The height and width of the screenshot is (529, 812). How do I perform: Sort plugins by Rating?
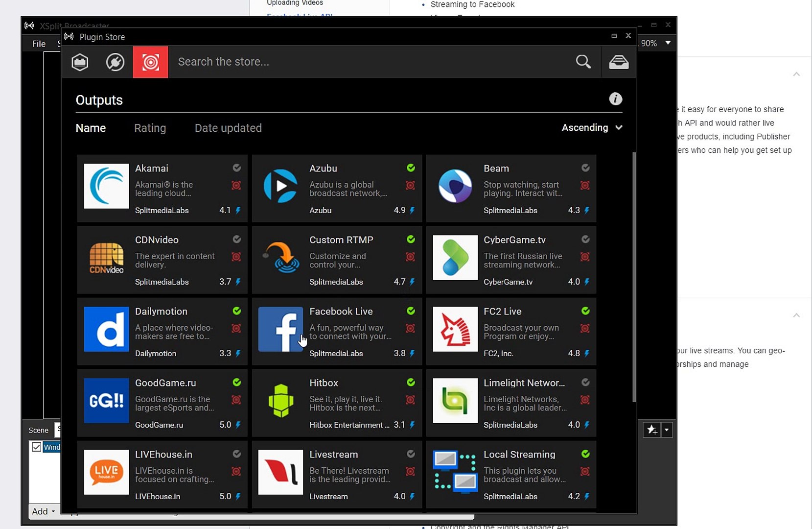pyautogui.click(x=150, y=128)
